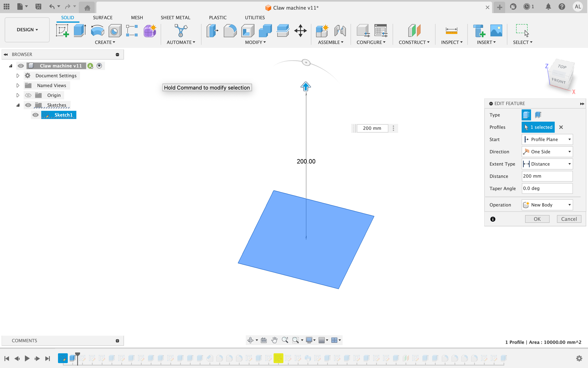
Task: Open the Change Parameters table icon
Action: coord(381,31)
